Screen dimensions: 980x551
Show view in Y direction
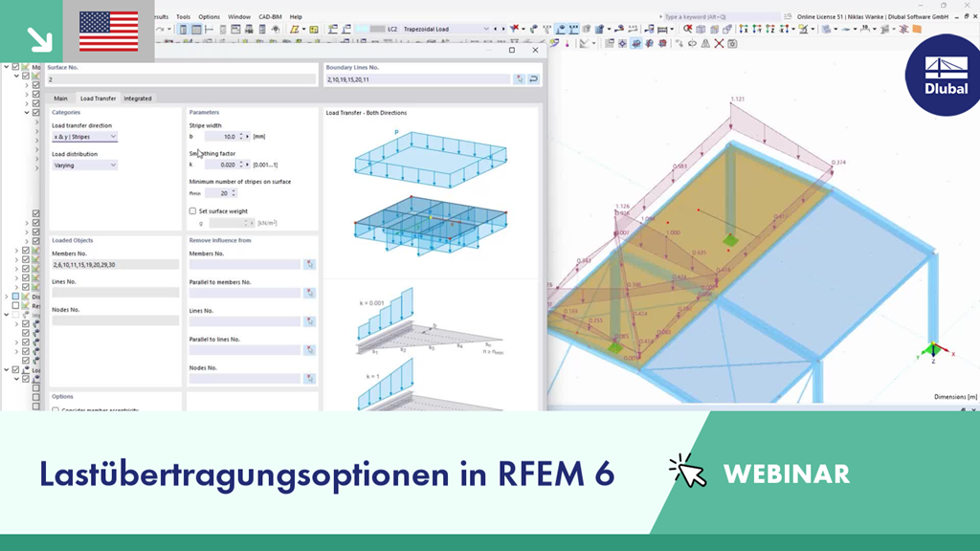(757, 30)
